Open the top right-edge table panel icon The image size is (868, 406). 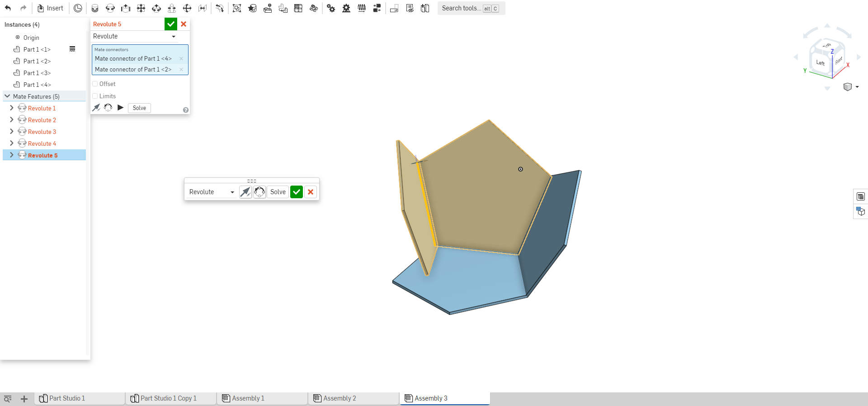(x=860, y=196)
